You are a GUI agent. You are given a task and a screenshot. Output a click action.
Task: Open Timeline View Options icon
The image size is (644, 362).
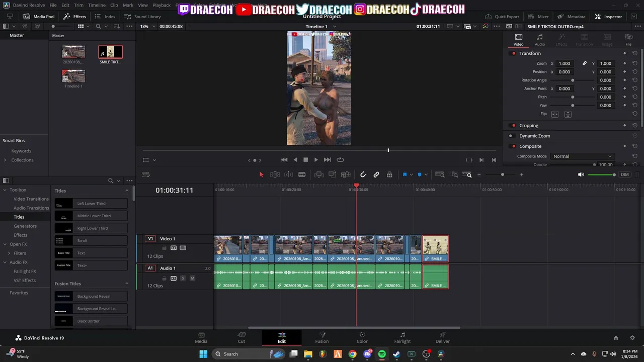tap(146, 174)
